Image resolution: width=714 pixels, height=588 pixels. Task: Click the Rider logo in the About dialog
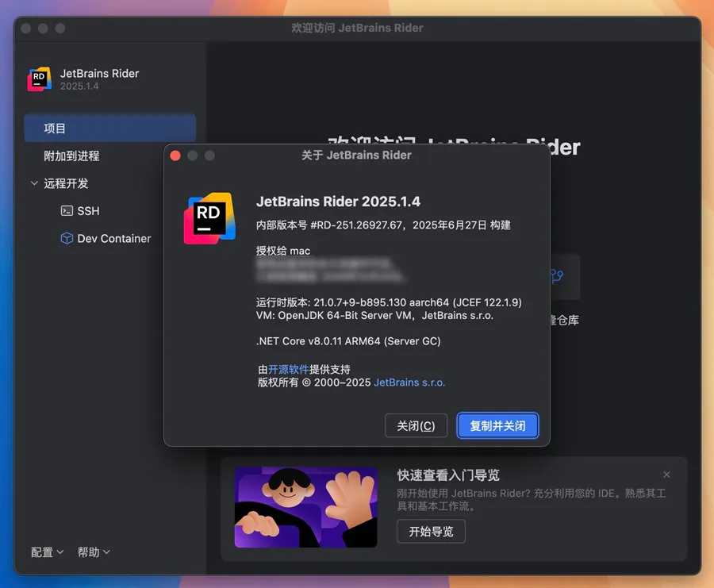click(x=209, y=218)
